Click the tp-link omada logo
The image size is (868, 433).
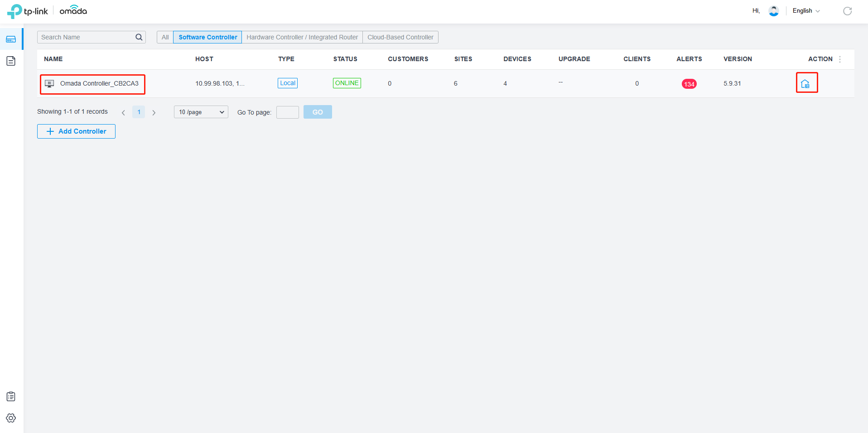coord(47,11)
